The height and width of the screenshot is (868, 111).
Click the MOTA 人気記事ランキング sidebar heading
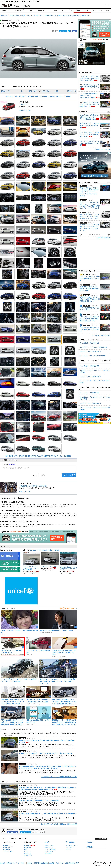[x=87, y=271]
